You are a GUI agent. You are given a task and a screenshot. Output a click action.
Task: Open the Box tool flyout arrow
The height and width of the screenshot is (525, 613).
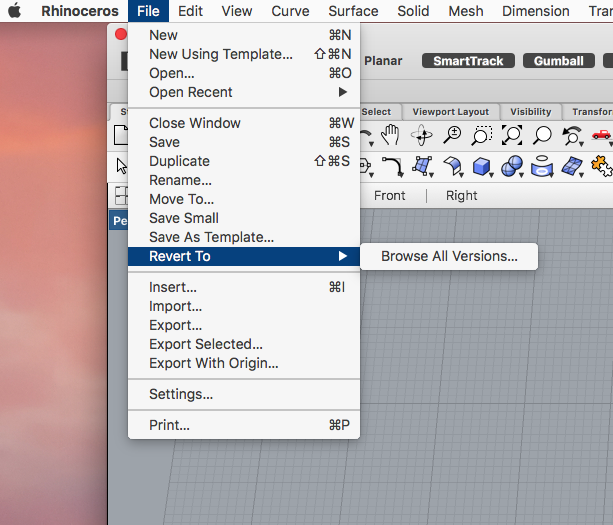pyautogui.click(x=491, y=175)
